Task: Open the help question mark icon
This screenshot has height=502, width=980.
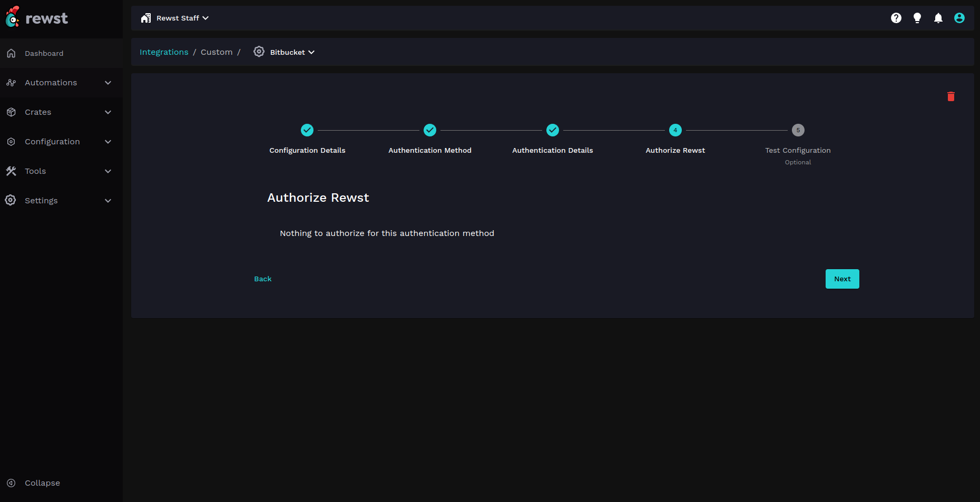Action: click(896, 18)
